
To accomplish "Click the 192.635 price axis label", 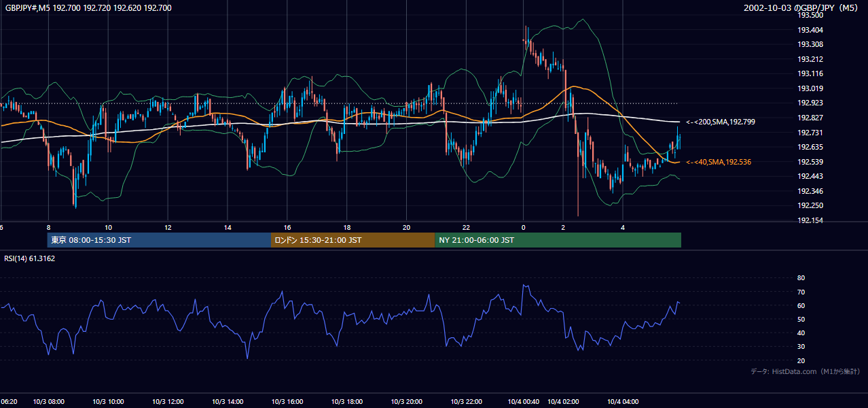I will (810, 147).
